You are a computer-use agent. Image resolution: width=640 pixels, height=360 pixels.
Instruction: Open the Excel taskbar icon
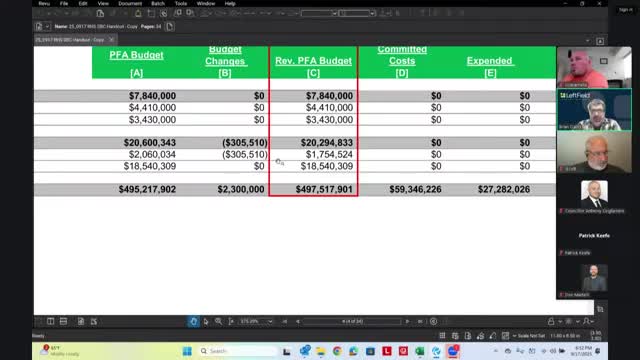point(419,351)
